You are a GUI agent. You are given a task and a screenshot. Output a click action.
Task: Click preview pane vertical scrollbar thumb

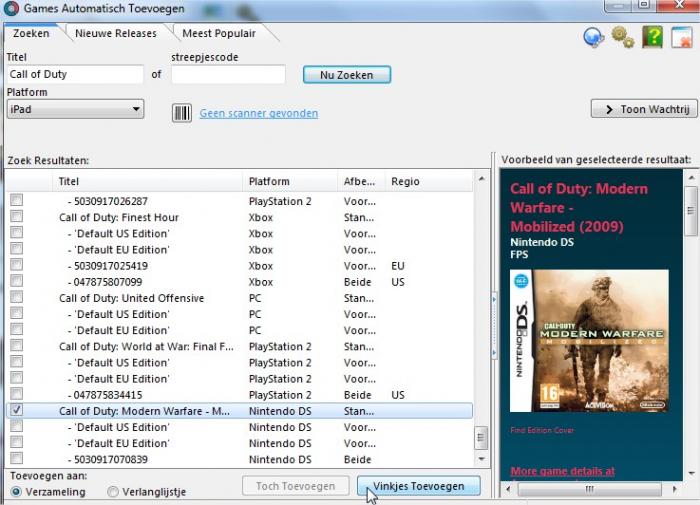click(x=692, y=210)
